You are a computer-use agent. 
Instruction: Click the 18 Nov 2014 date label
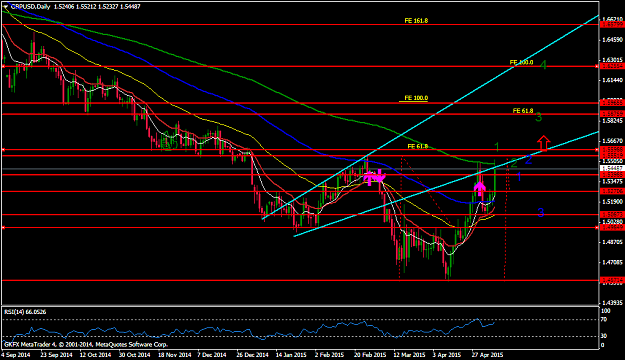174,354
